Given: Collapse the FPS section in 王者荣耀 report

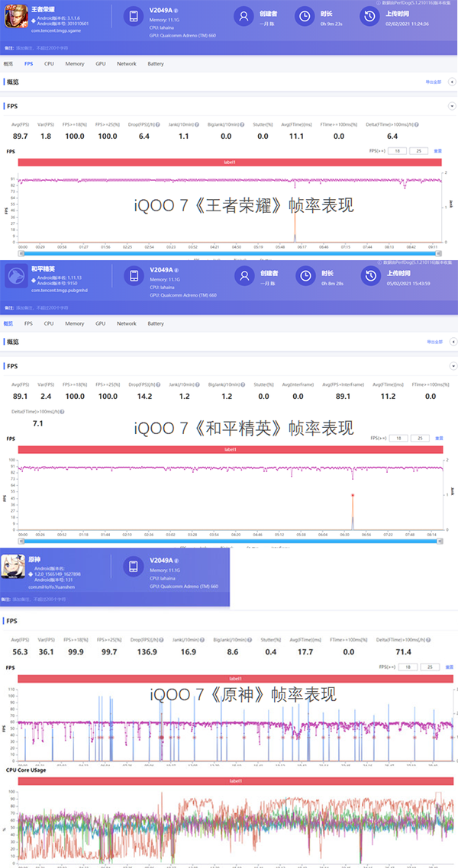Looking at the screenshot, I should coord(451,106).
